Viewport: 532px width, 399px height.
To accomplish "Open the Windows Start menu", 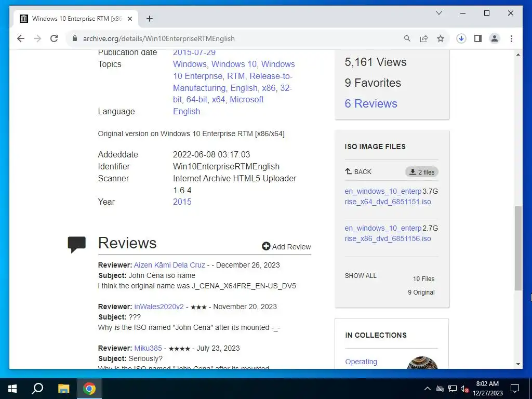I will coord(12,389).
